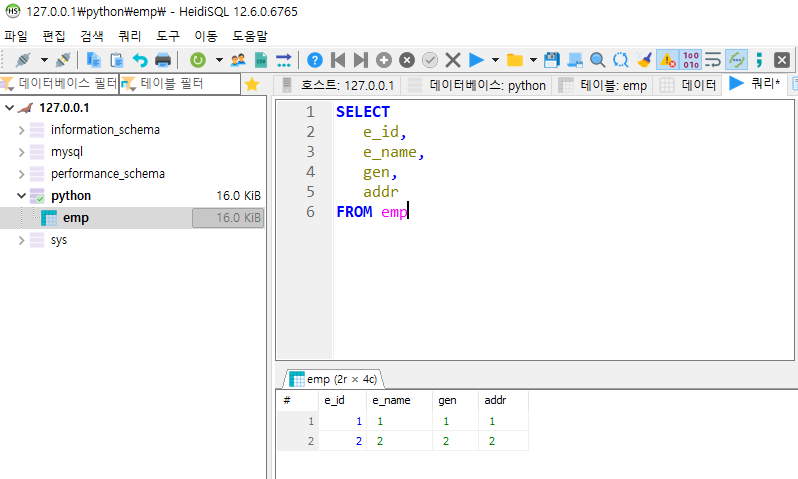Collapse the python database node
798x479 pixels.
point(21,196)
